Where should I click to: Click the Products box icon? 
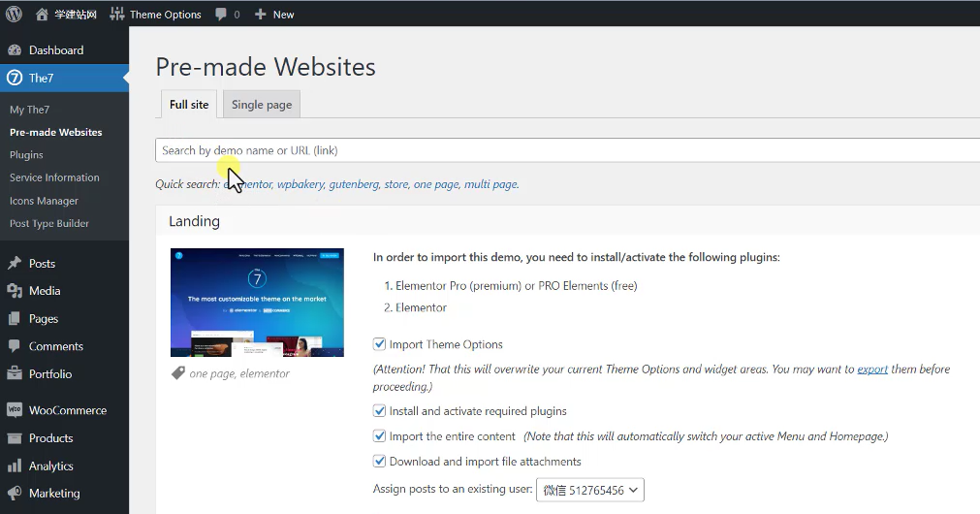tap(15, 437)
